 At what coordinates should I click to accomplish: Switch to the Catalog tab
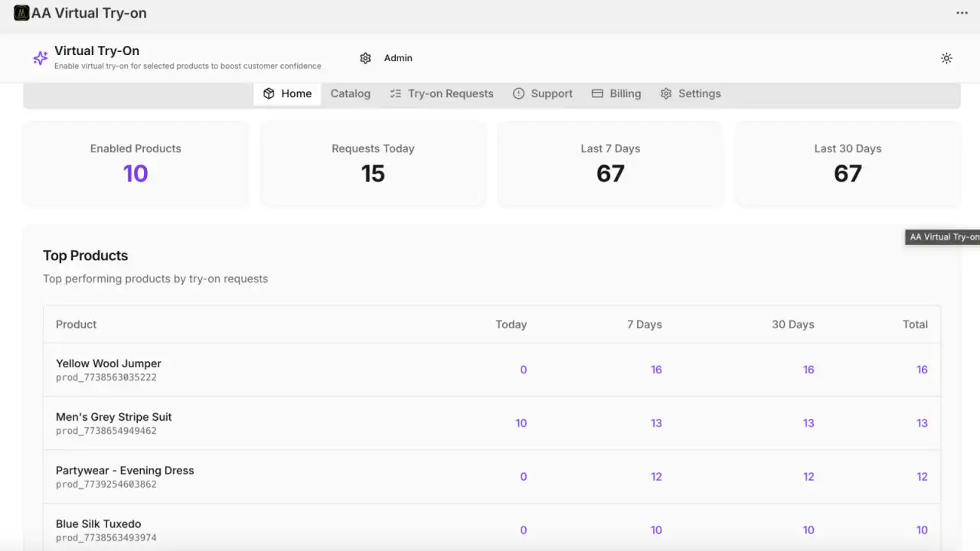350,93
